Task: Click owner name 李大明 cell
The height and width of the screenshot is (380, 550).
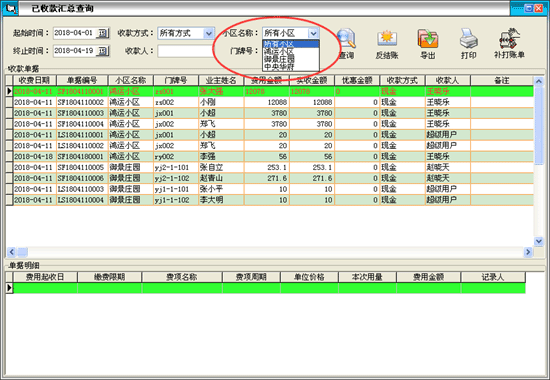Action: [221, 200]
